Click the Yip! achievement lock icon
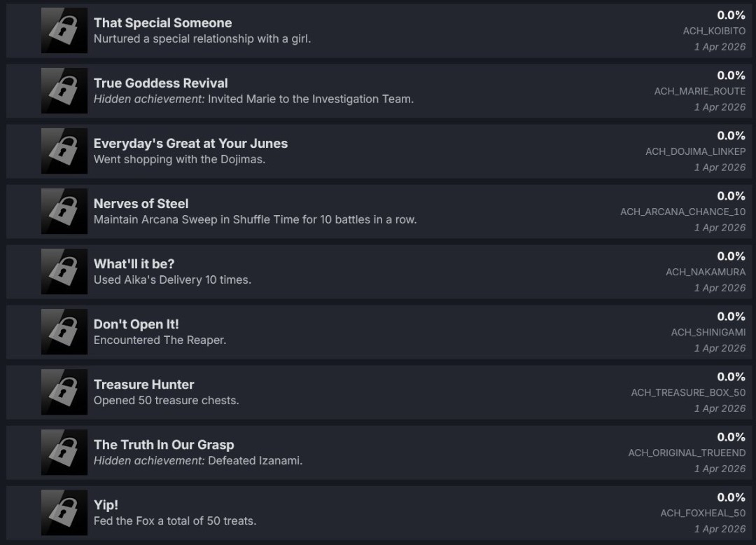756x545 pixels. 64,513
